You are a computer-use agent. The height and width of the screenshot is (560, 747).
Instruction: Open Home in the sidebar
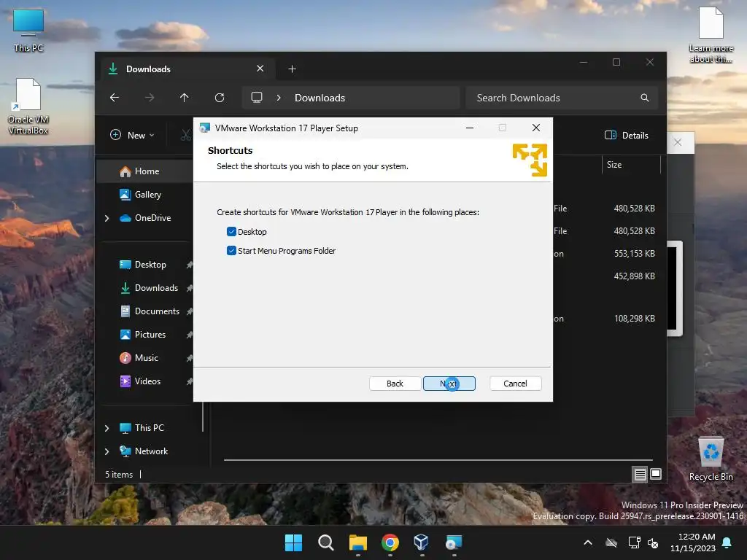[145, 171]
